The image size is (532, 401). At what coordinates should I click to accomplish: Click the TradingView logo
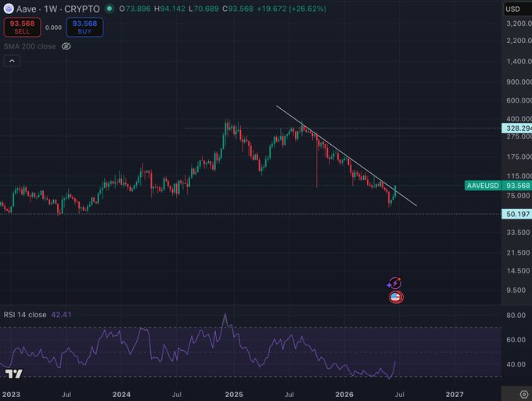13,374
